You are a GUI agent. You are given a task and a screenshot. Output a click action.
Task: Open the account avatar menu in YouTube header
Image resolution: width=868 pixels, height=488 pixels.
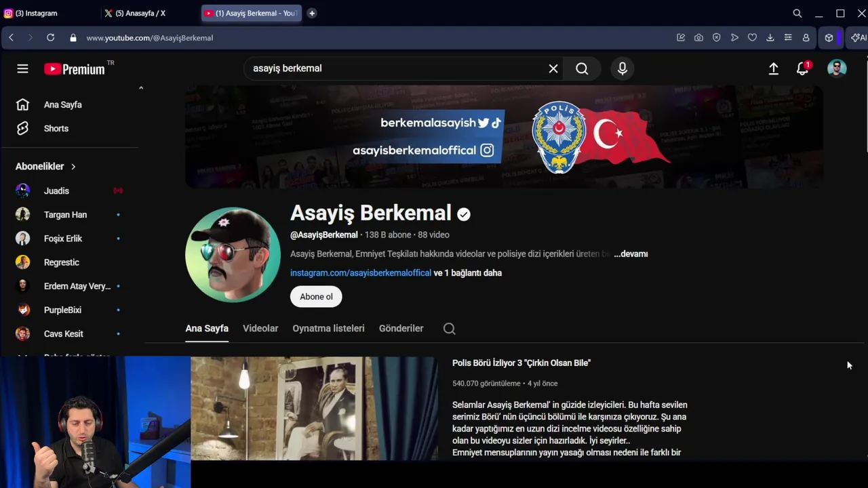point(837,68)
